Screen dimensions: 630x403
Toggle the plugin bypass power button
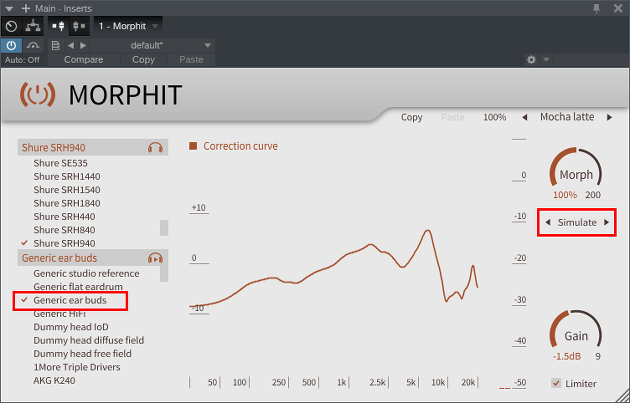(x=11, y=45)
